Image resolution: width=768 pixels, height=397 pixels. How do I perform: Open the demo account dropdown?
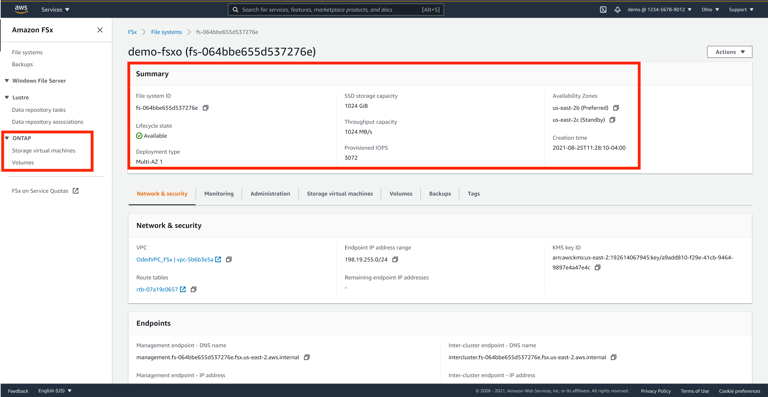point(660,9)
